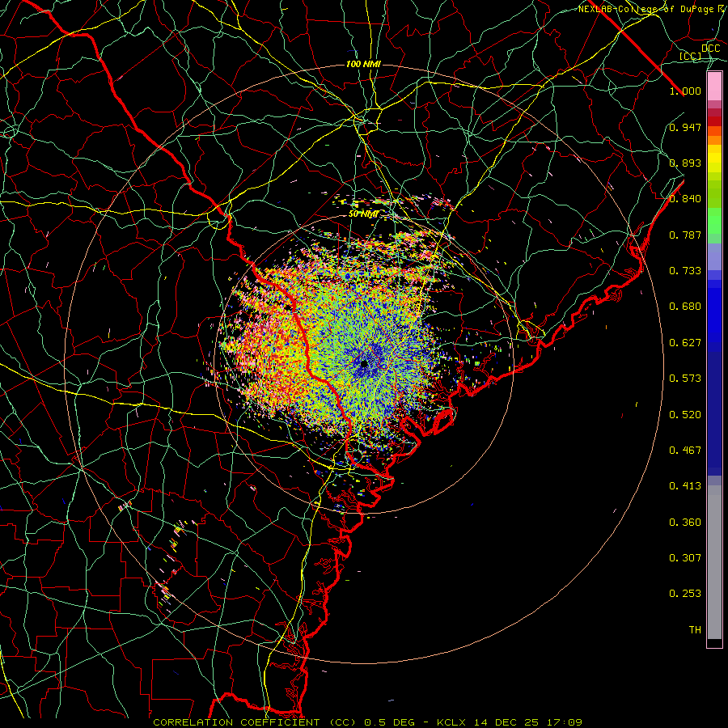
Task: Click the 0.680 color scale label
Action: pos(685,307)
